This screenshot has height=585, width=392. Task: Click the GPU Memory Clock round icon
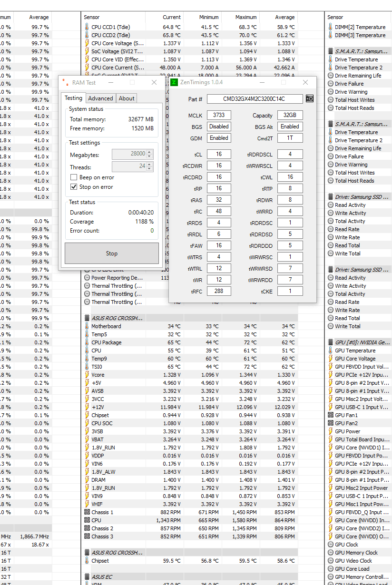[x=331, y=553]
